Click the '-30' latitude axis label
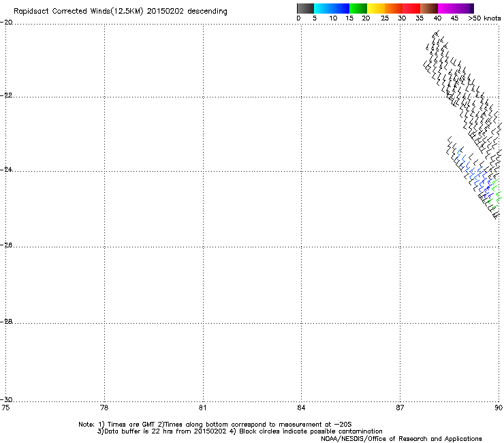Image resolution: width=504 pixels, height=443 pixels. 6,399
